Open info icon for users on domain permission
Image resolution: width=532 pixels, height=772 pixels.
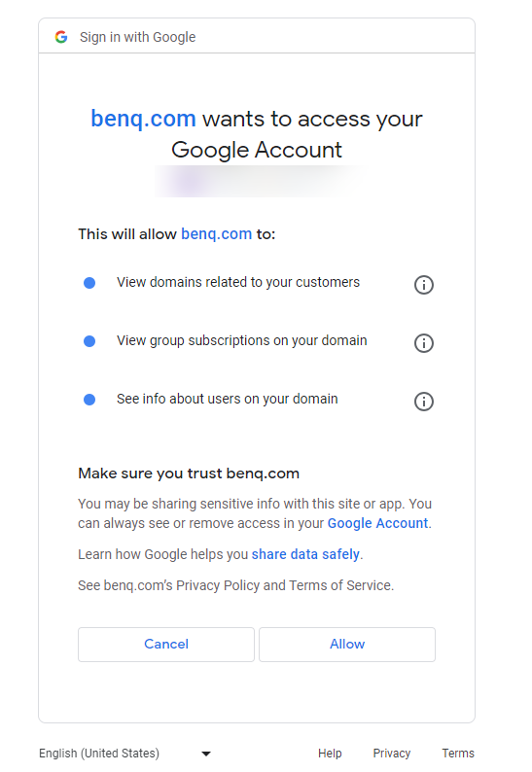click(424, 402)
